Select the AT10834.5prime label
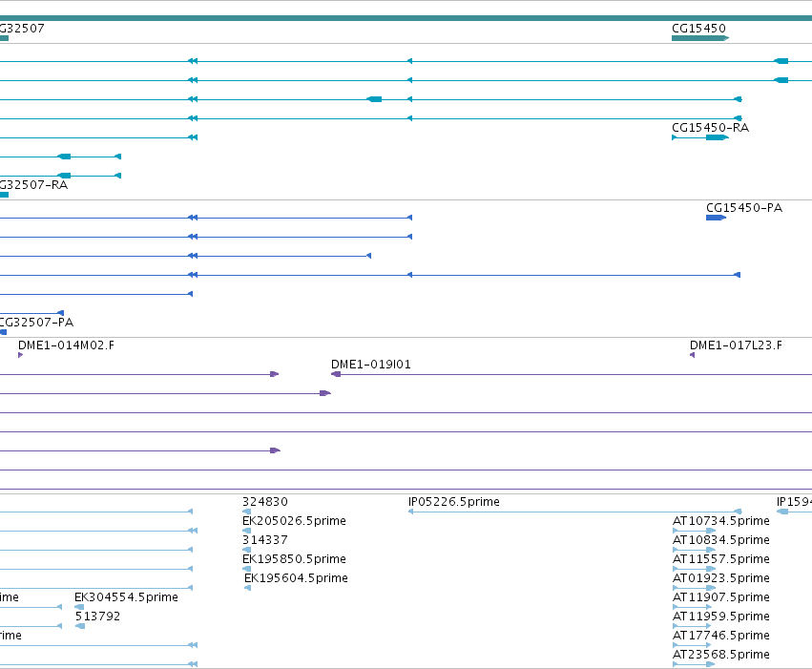Viewport: 812px width, 669px height. 720,540
